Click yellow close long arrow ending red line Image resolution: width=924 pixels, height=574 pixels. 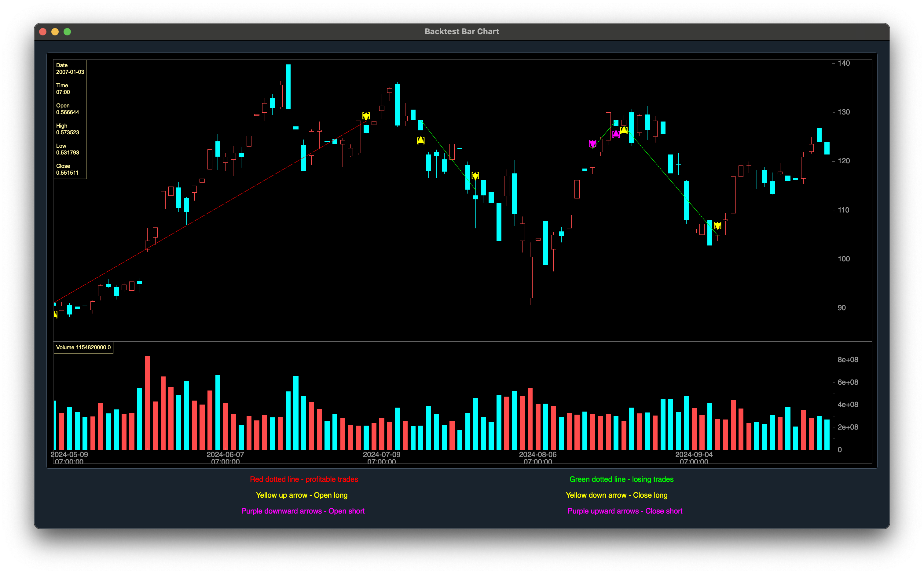click(366, 116)
